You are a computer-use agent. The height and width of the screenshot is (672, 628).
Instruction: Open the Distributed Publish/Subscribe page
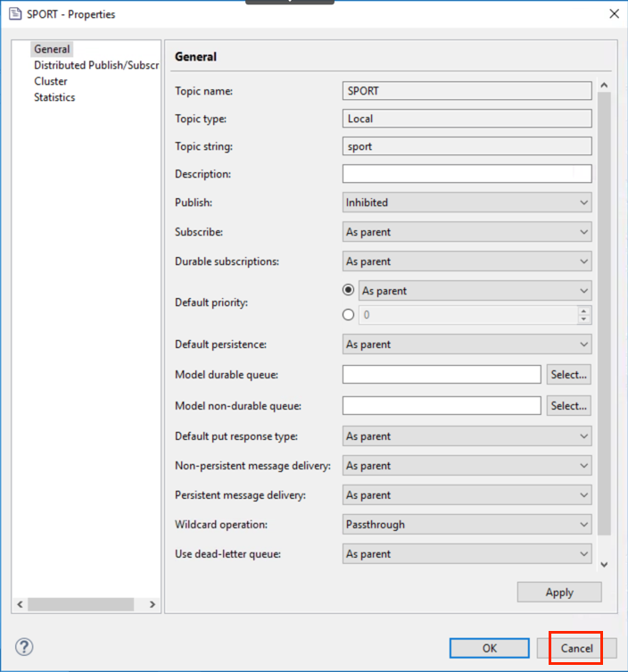point(96,65)
